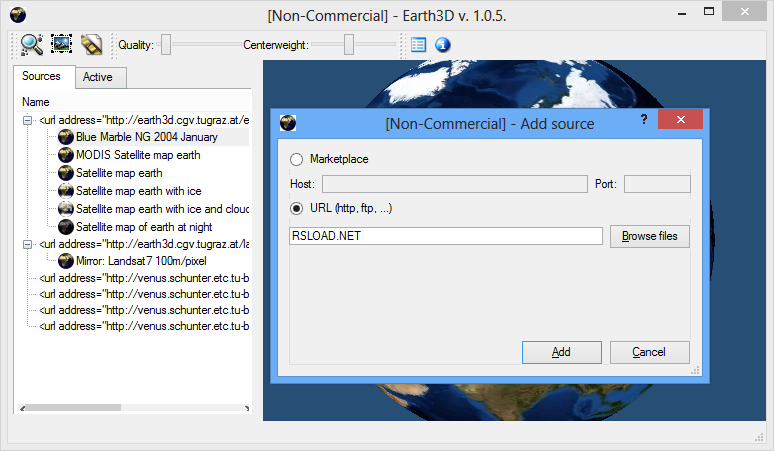Viewport: 774px width, 451px height.
Task: Click the icon for Satellite map earth with ice
Action: (x=66, y=191)
